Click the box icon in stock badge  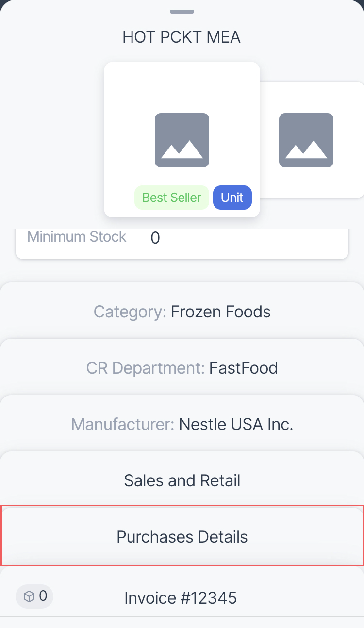[x=29, y=596]
